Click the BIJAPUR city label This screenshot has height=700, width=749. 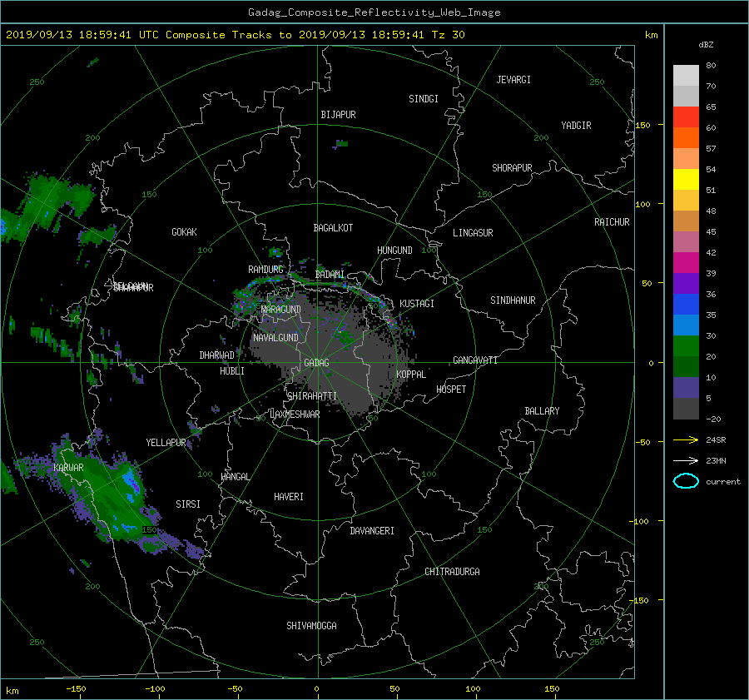pos(338,115)
